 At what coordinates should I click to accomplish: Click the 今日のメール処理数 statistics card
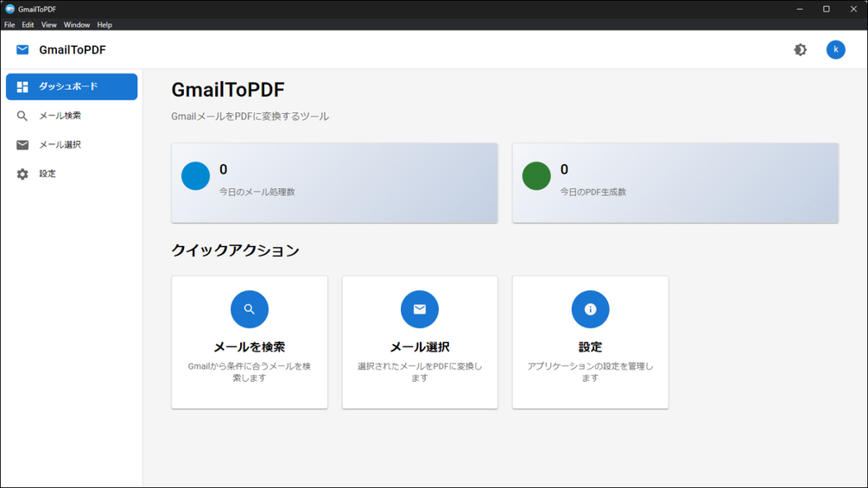pos(334,183)
